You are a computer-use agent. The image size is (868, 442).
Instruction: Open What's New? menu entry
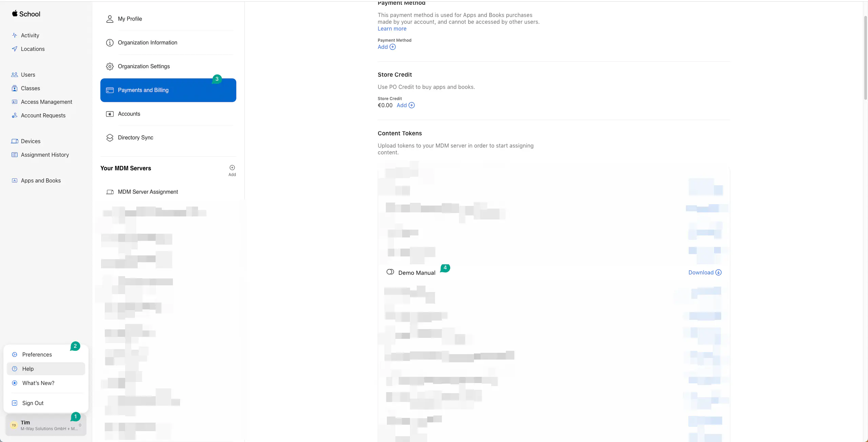[x=38, y=383]
